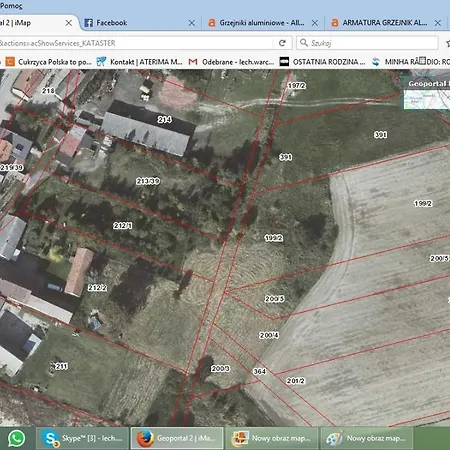This screenshot has height=450, width=450.
Task: Open the Gmail 'Odebrane' bookmark
Action: click(231, 62)
